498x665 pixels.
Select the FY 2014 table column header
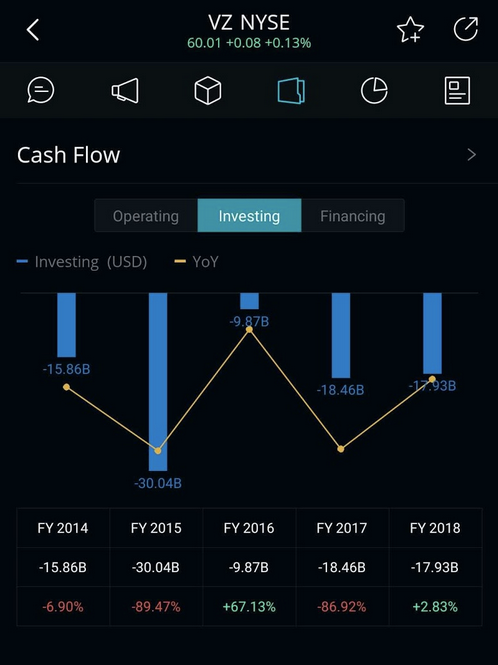pos(63,528)
